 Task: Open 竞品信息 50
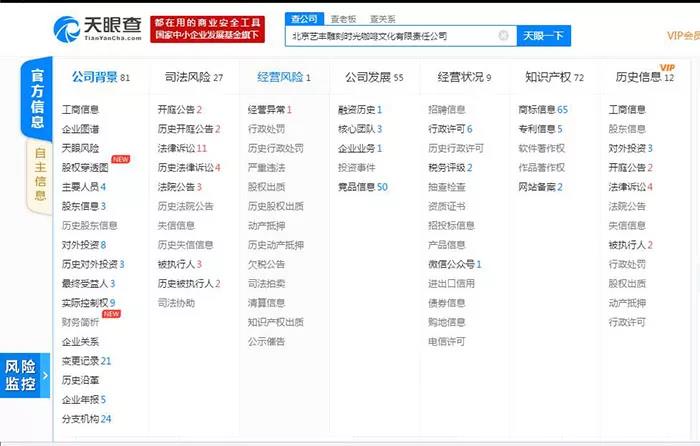(363, 187)
